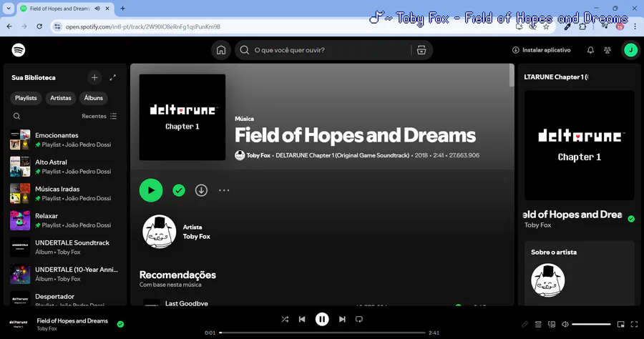
Task: Mute the Spotify volume
Action: click(x=565, y=324)
